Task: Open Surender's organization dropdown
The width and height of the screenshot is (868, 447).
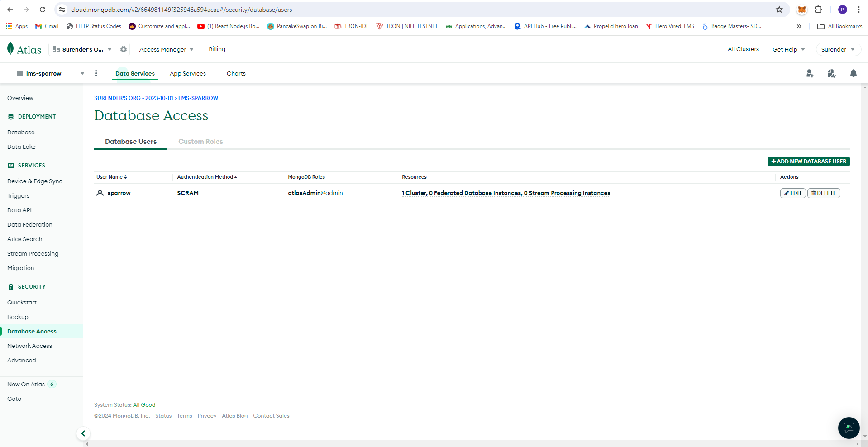Action: click(x=82, y=49)
